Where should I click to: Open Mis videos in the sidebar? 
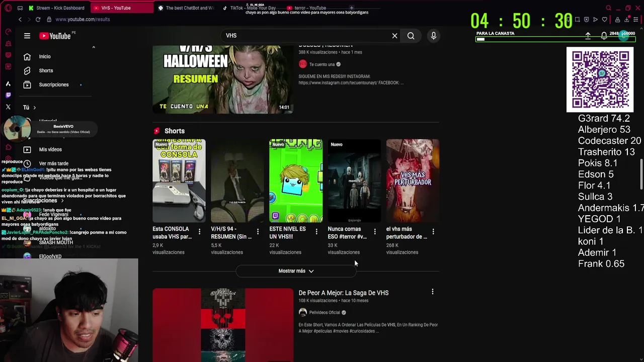coord(50,149)
